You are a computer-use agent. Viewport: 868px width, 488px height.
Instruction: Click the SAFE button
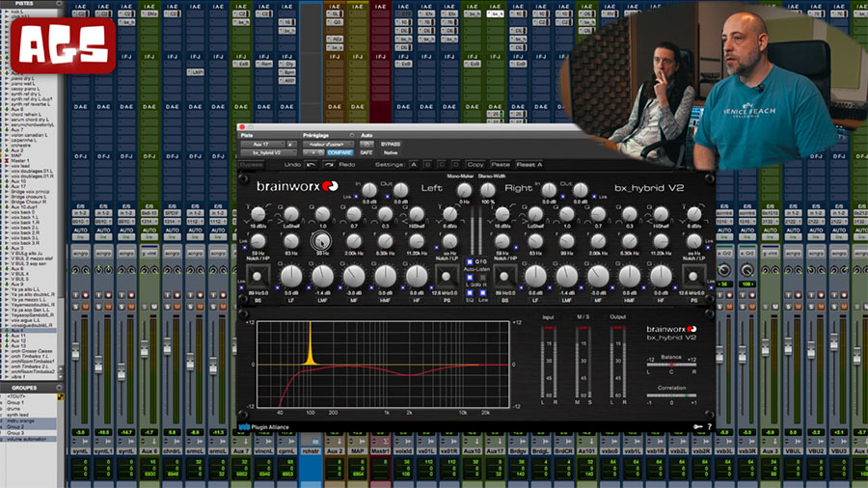point(366,152)
